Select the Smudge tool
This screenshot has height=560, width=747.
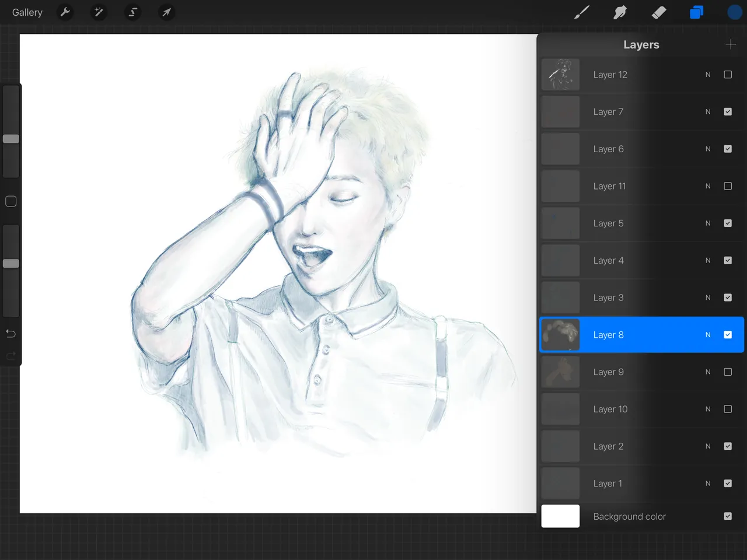(620, 12)
